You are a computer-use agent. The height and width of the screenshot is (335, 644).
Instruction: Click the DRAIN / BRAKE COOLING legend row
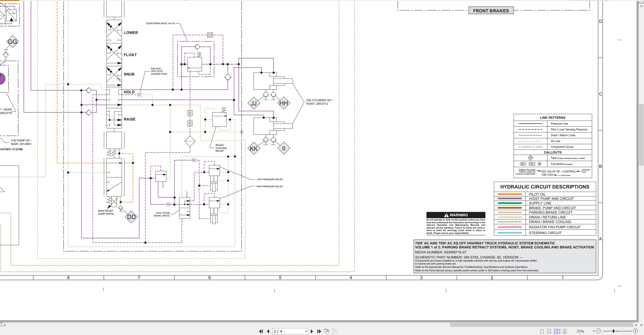(545, 222)
